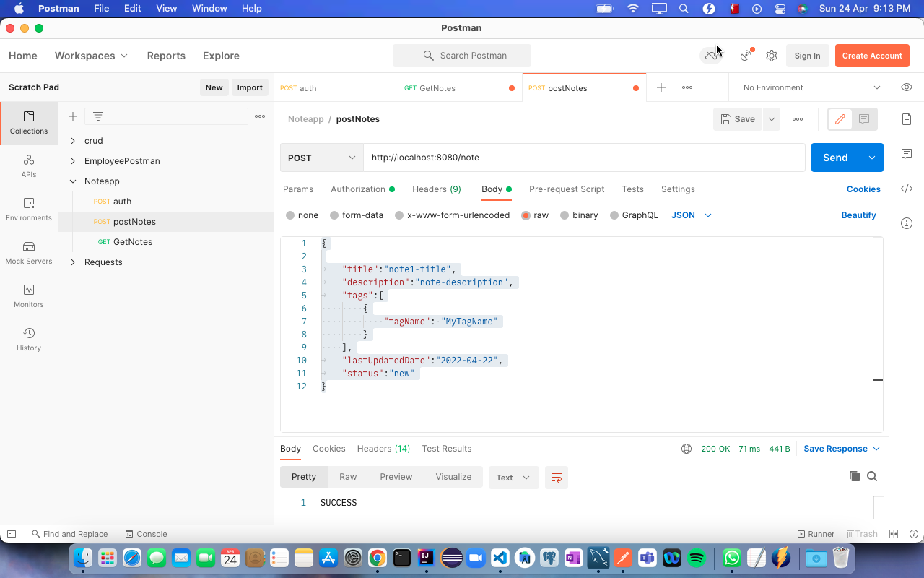The height and width of the screenshot is (578, 924).
Task: Open collections panel three-dot options
Action: [x=260, y=116]
